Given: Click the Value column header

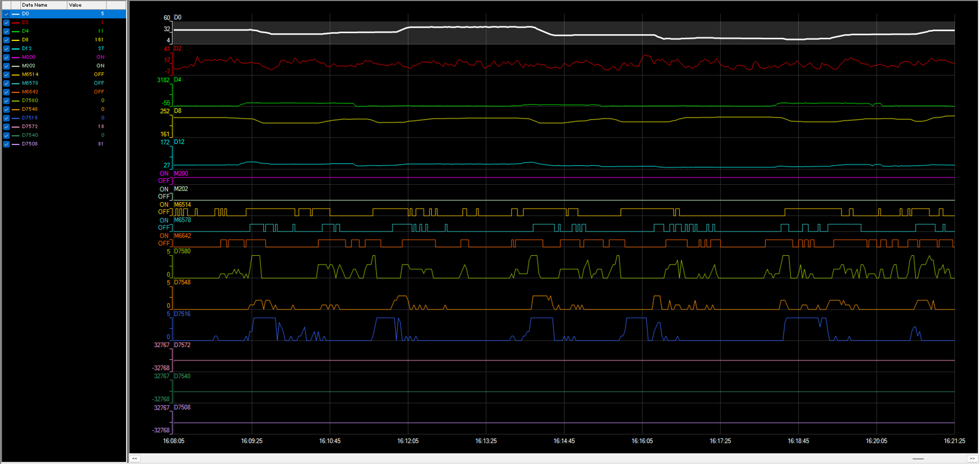Looking at the screenshot, I should coord(86,5).
